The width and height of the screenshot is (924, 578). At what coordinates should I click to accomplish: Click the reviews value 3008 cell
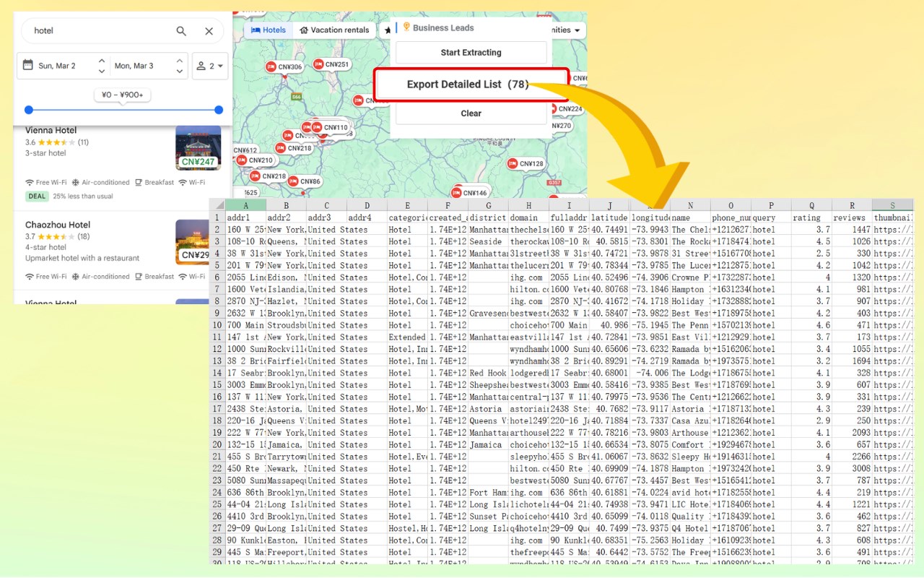[852, 468]
